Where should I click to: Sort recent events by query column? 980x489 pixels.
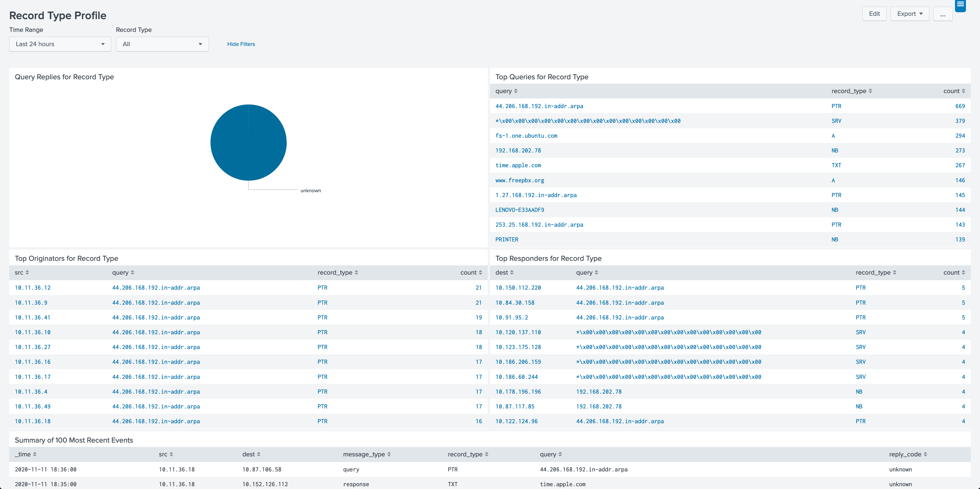(x=551, y=454)
